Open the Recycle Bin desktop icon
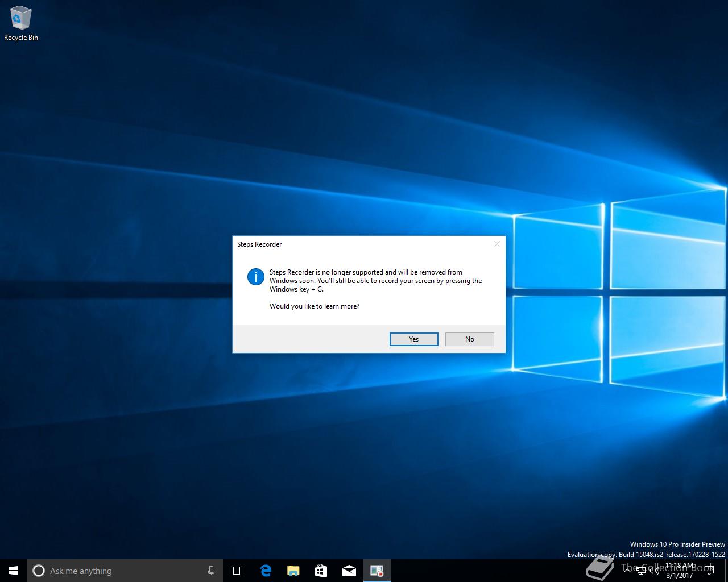This screenshot has width=728, height=582. [x=21, y=23]
